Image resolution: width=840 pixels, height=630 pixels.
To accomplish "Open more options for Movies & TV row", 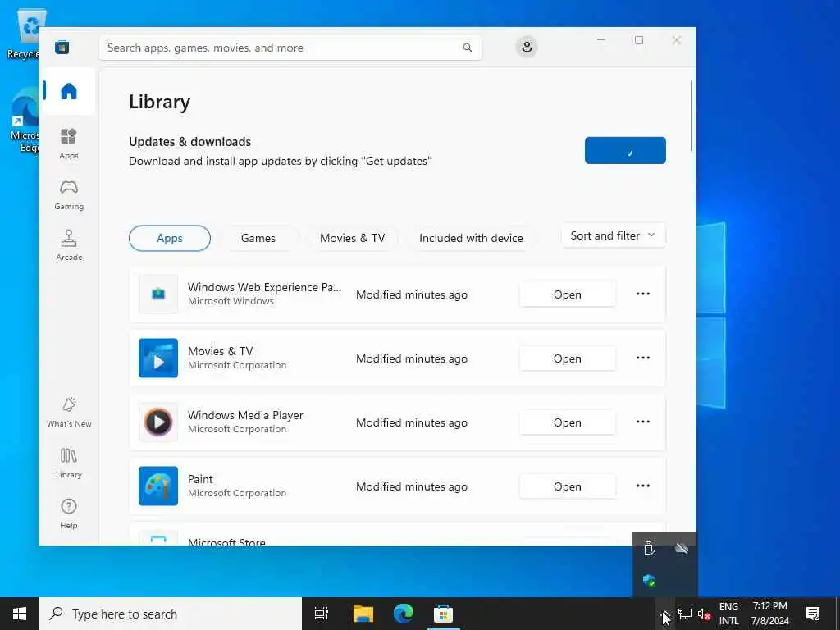I will (x=643, y=358).
